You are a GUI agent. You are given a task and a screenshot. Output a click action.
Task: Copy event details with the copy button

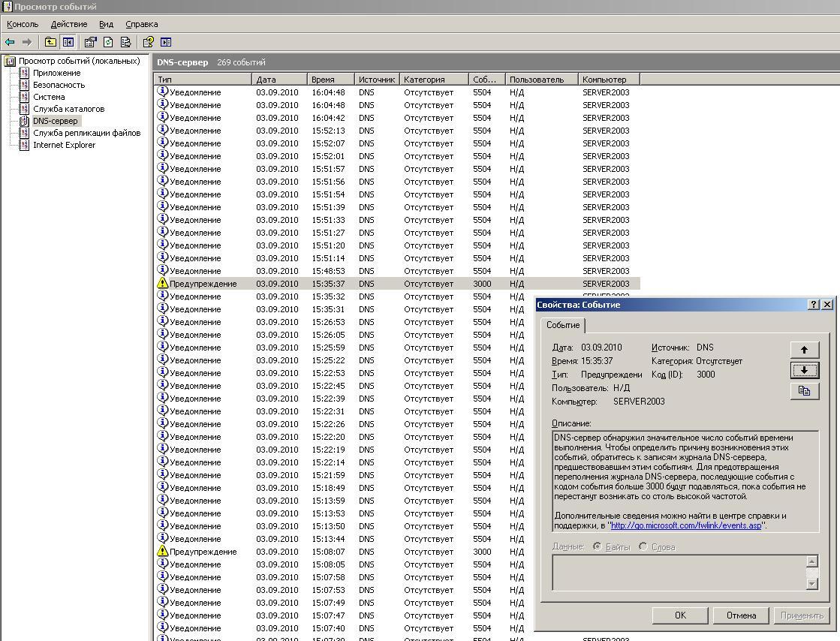point(804,390)
